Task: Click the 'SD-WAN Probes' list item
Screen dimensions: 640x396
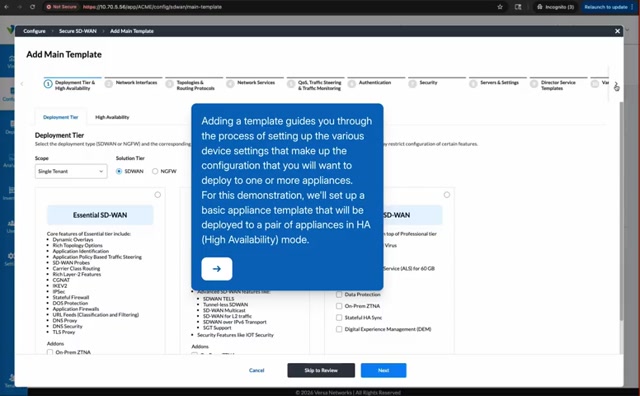Action: tap(71, 263)
